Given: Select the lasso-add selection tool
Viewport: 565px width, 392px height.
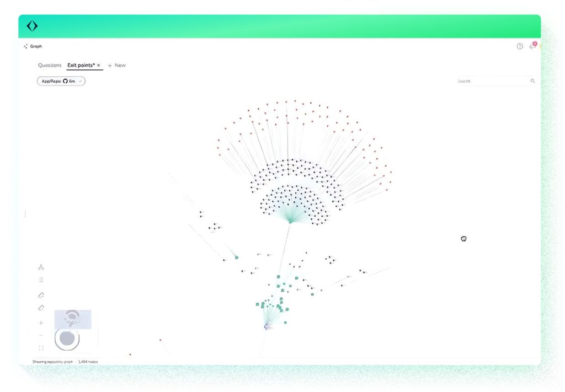Looking at the screenshot, I should 41,295.
